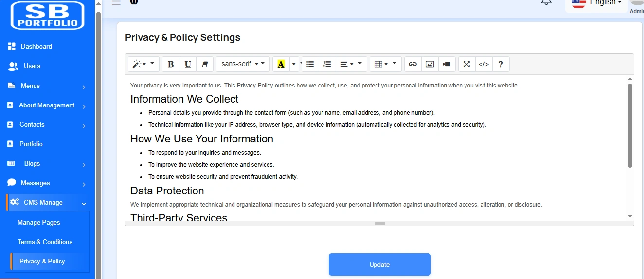Open the Dashboard menu item
The width and height of the screenshot is (644, 279).
tap(36, 46)
